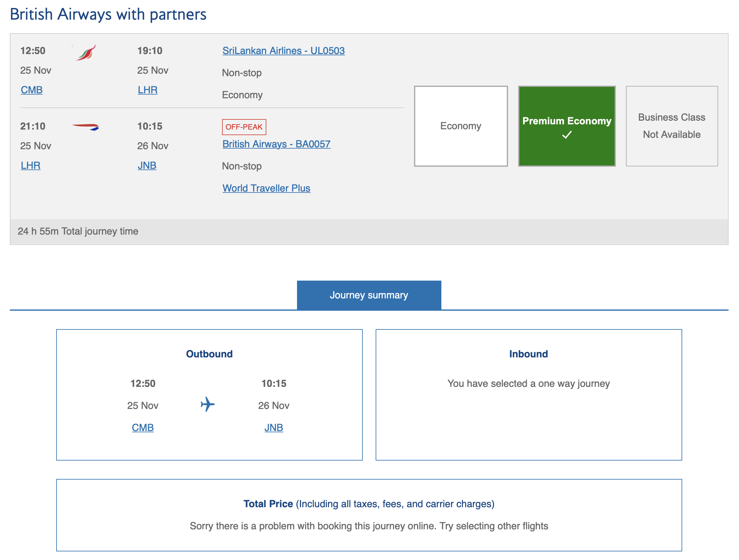
Task: Click Business Class Not Available box
Action: [671, 126]
